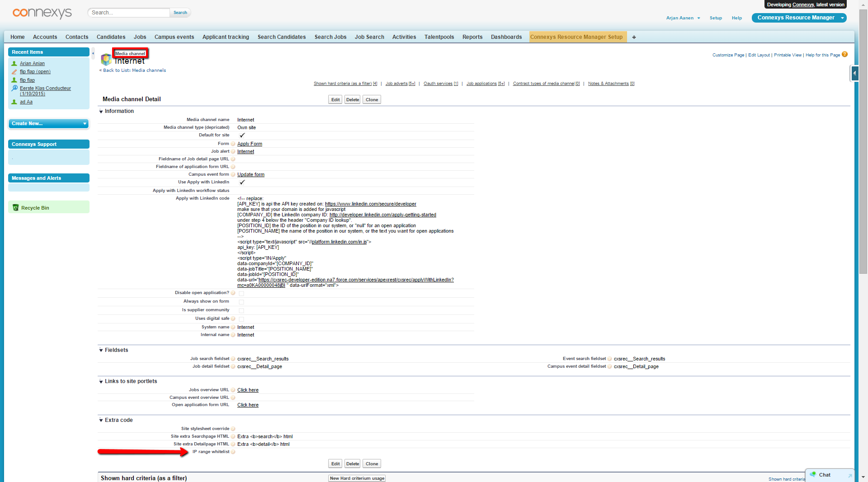The image size is (868, 482).
Task: Select the Reports tab
Action: coord(472,37)
